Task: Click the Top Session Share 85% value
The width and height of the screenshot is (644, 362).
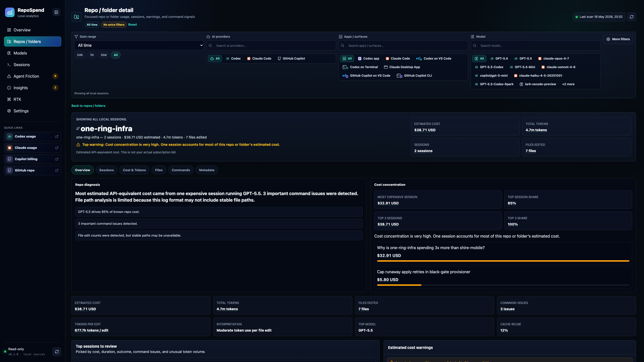Action: [512, 203]
